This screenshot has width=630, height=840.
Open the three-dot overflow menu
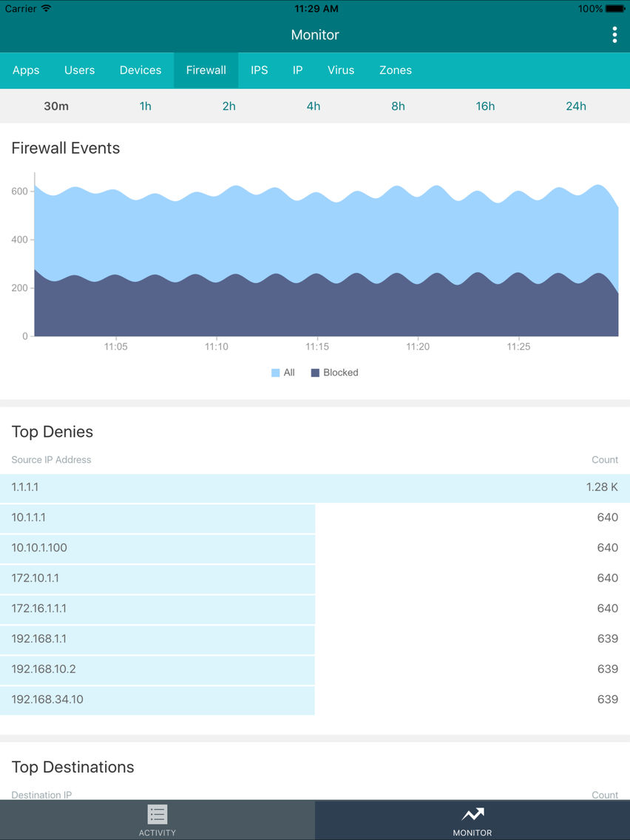tap(614, 35)
